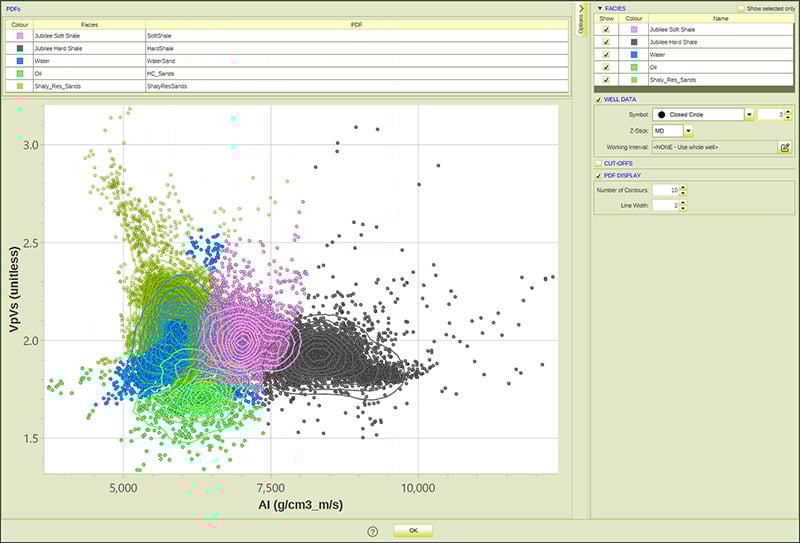The height and width of the screenshot is (543, 800).
Task: Open the Z-Stick MD dropdown
Action: 688,131
